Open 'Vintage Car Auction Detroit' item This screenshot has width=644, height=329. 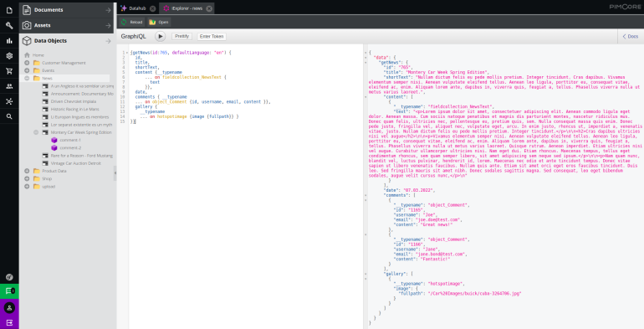coord(75,163)
